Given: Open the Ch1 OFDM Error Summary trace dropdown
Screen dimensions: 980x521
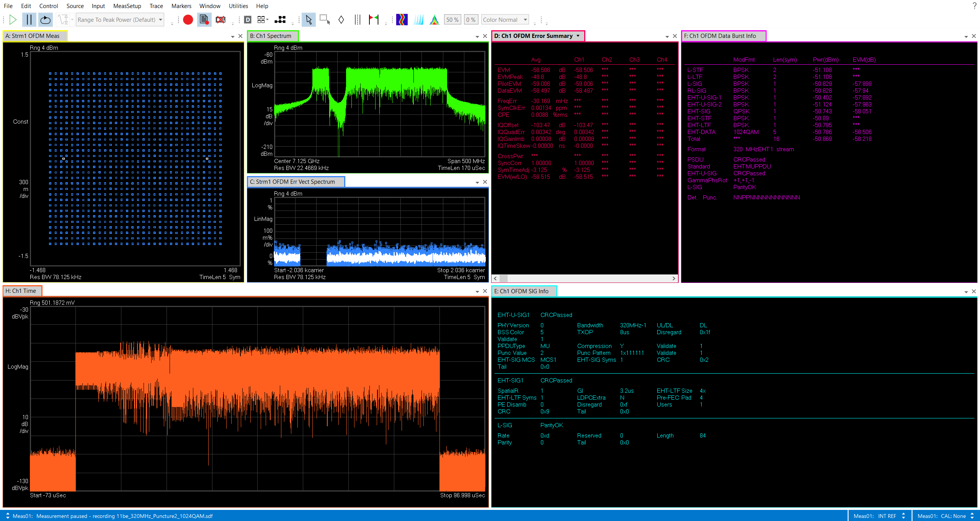Looking at the screenshot, I should pos(578,36).
